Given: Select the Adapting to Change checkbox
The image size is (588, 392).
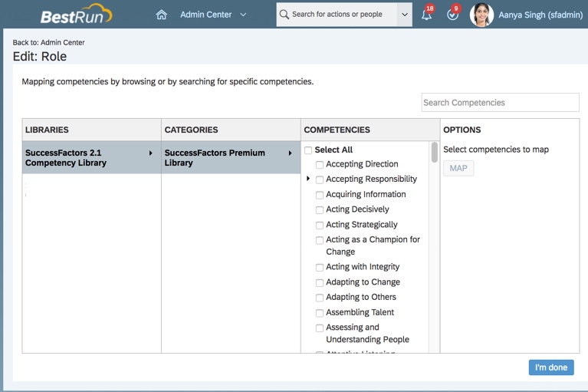Looking at the screenshot, I should coord(320,283).
